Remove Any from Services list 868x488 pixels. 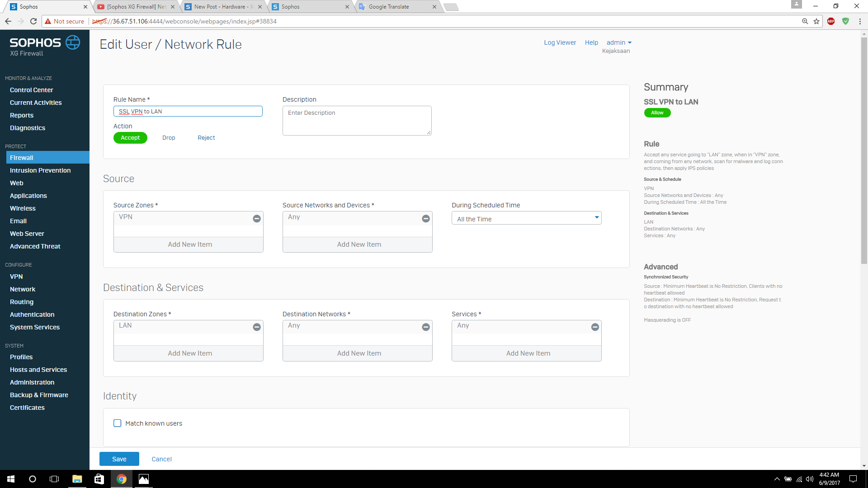595,327
